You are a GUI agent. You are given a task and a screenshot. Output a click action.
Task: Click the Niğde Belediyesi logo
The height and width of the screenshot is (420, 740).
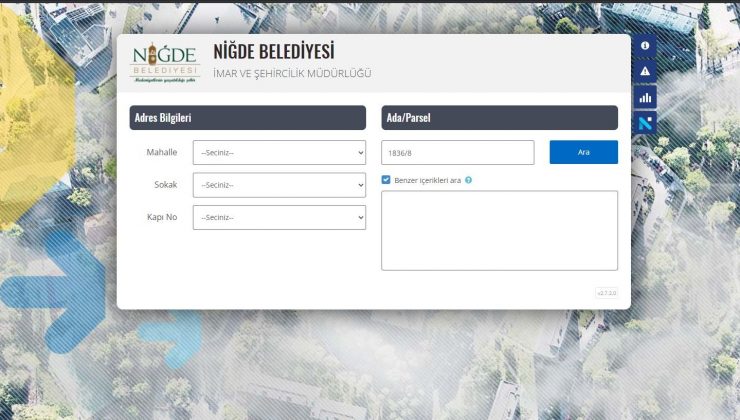click(165, 63)
